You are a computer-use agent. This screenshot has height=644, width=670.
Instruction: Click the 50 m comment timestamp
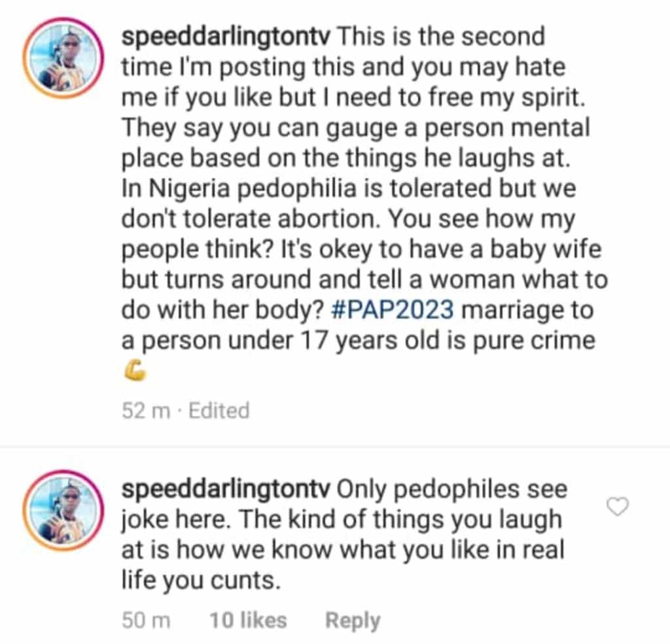[x=146, y=620]
